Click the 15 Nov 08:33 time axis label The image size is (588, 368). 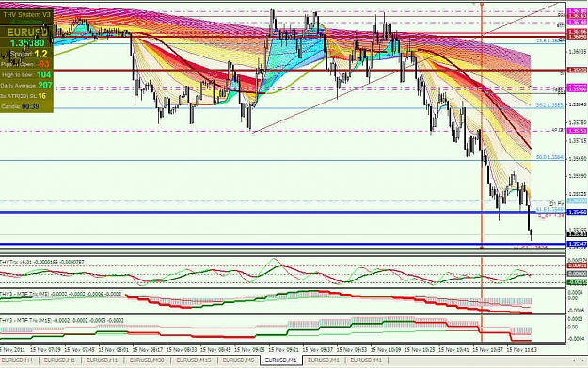pos(182,349)
